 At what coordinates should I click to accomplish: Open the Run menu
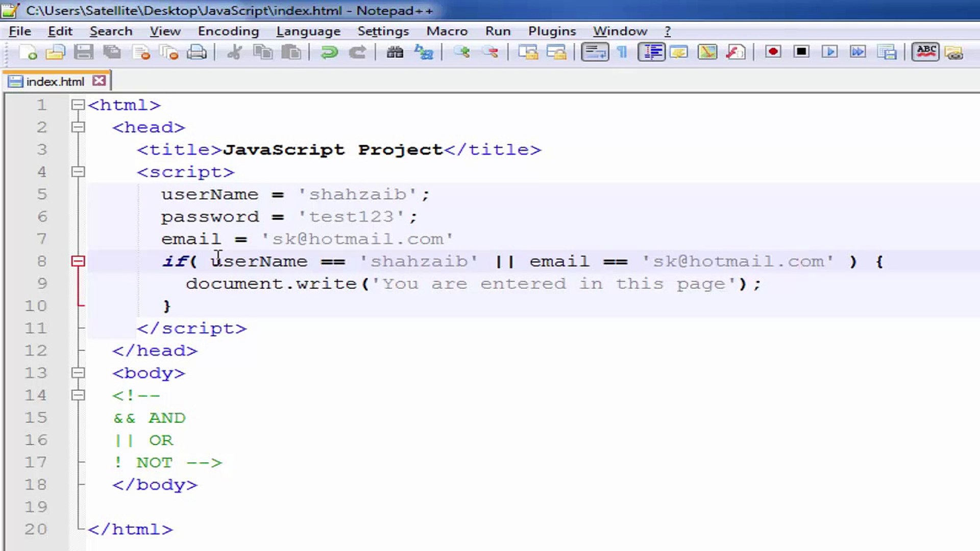click(498, 31)
